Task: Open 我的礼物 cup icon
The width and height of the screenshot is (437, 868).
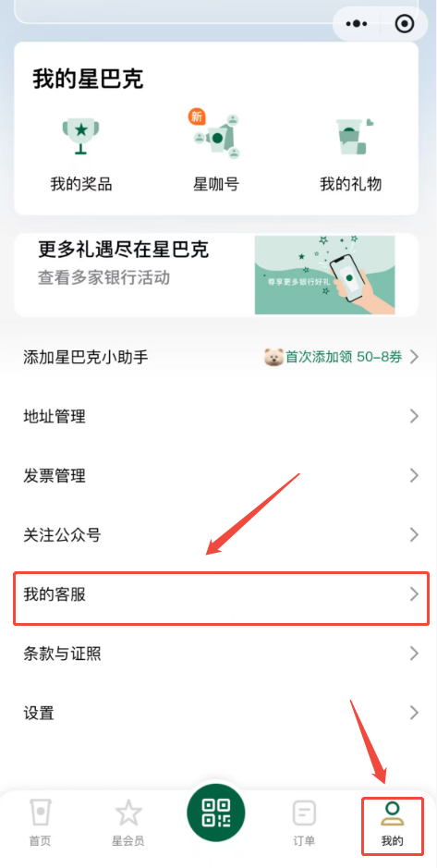Action: pos(351,137)
